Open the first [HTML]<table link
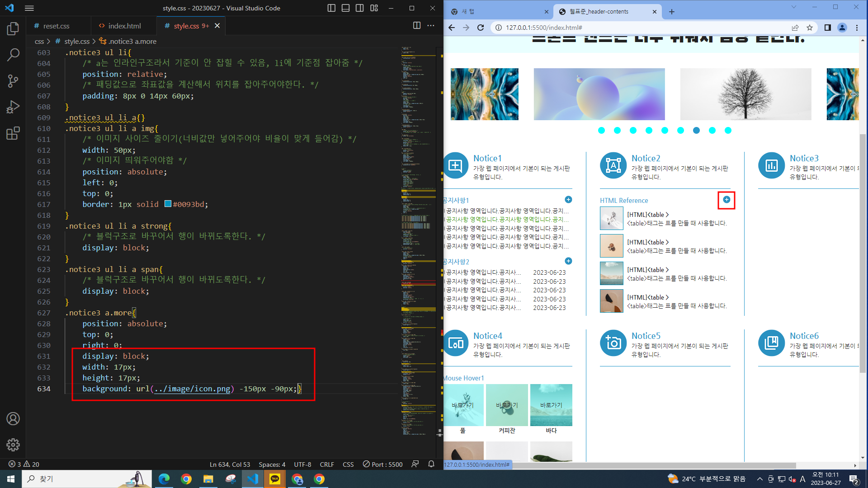868x488 pixels. [647, 215]
